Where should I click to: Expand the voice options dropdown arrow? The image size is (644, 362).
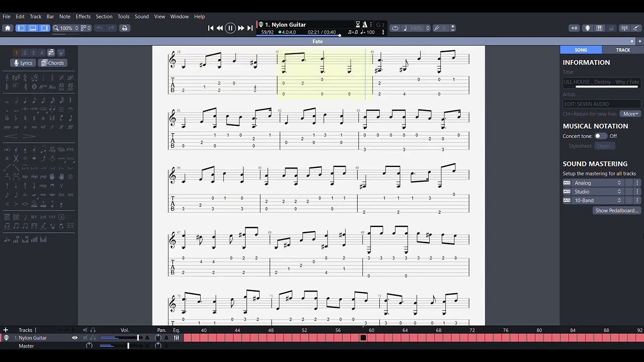point(61,53)
